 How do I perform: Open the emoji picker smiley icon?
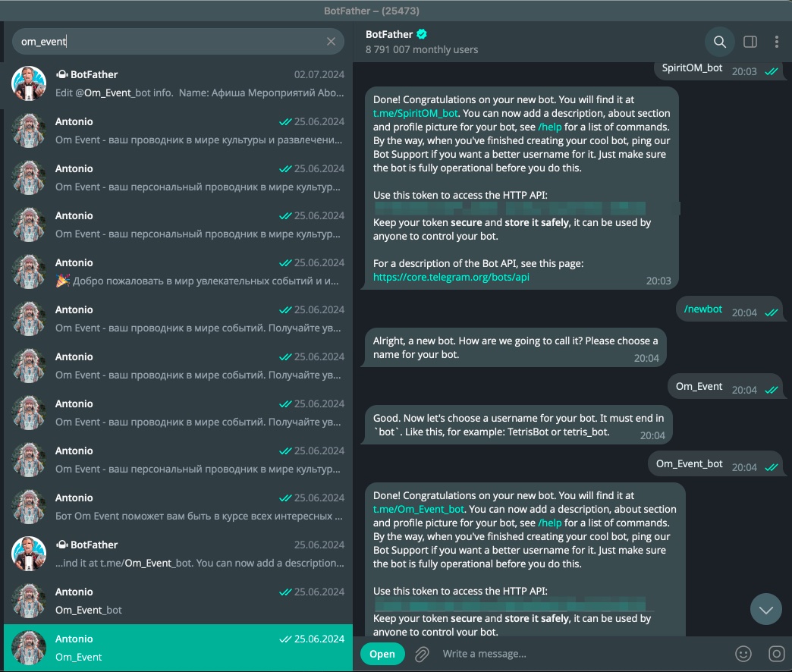pos(743,654)
